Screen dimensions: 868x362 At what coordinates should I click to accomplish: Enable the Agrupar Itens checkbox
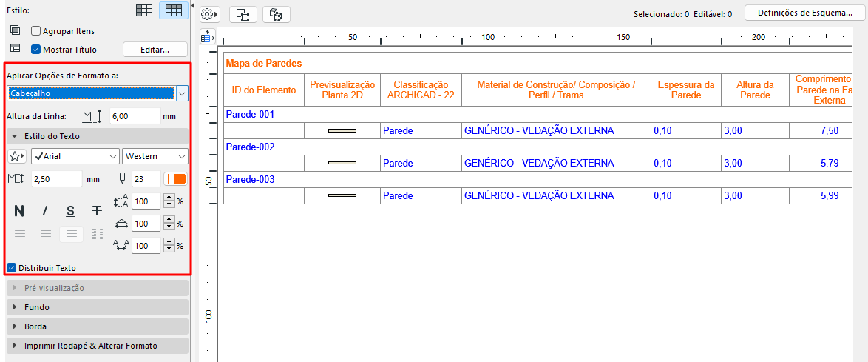[36, 31]
